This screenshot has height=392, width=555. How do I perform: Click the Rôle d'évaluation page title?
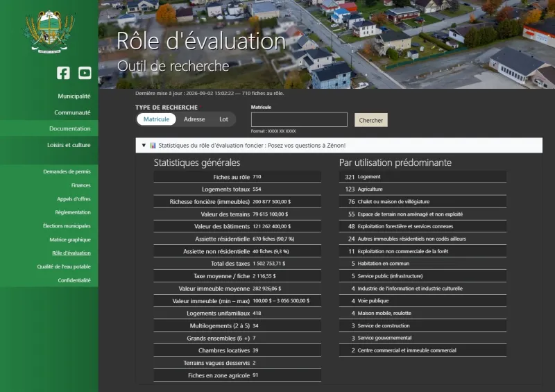tap(201, 41)
